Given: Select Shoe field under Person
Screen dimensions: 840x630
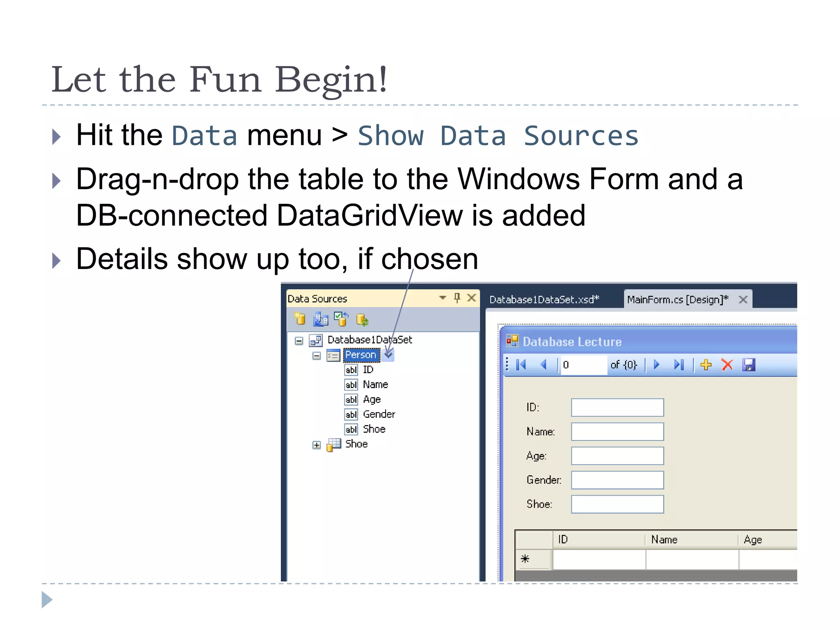Looking at the screenshot, I should click(374, 429).
